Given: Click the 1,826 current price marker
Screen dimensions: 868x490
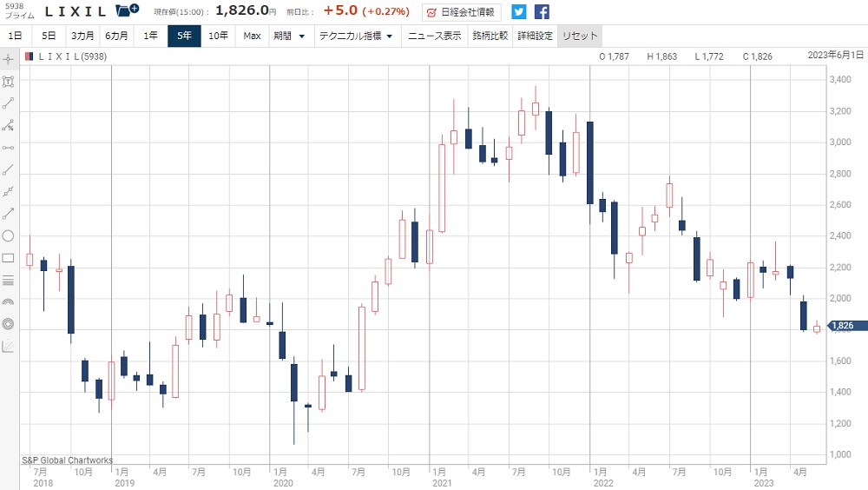Looking at the screenshot, I should pyautogui.click(x=847, y=326).
